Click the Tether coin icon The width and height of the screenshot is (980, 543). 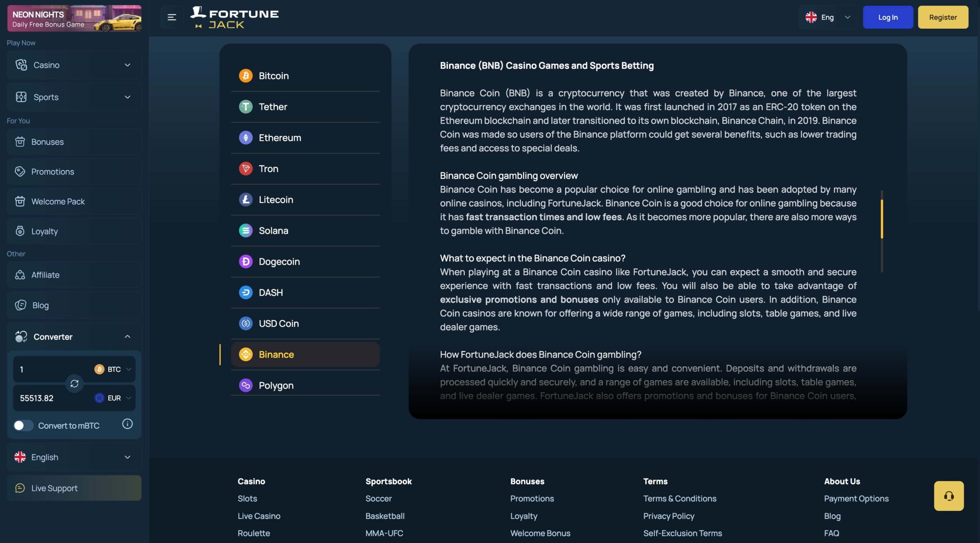pos(246,107)
